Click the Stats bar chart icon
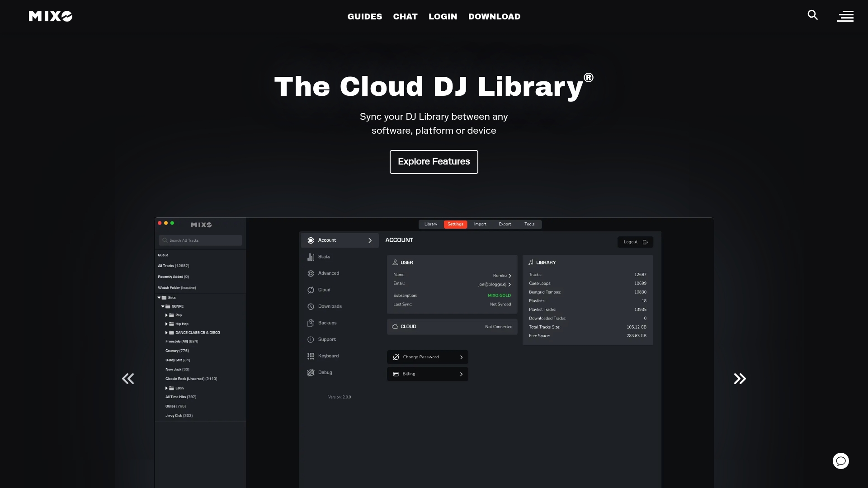 coord(311,257)
